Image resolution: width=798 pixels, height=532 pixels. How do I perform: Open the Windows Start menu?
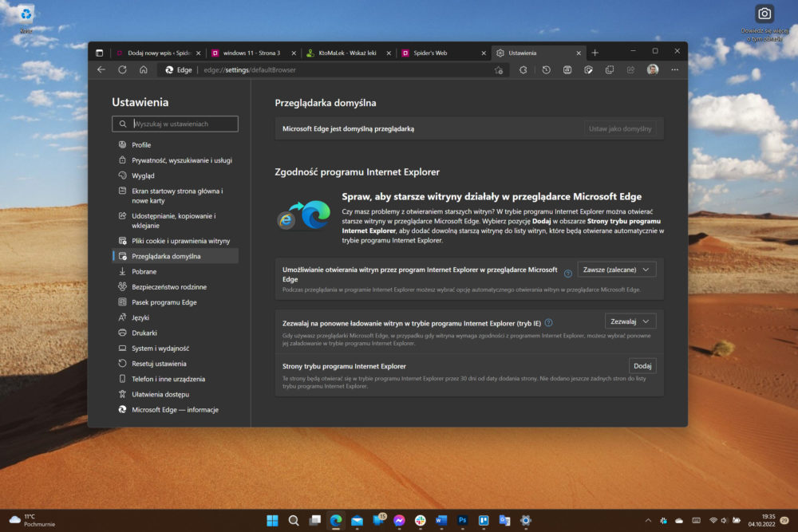click(272, 520)
